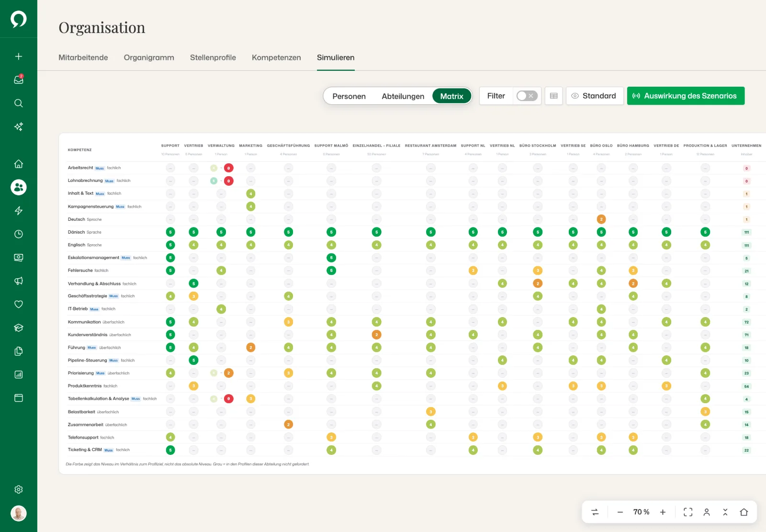Click orange 2 dot in Zusammenarbeit row
The height and width of the screenshot is (532, 766).
288,424
